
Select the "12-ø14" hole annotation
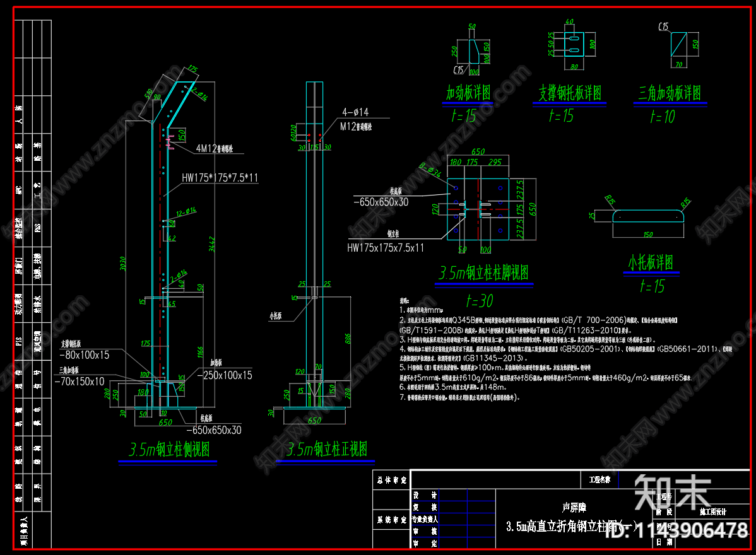click(x=186, y=211)
